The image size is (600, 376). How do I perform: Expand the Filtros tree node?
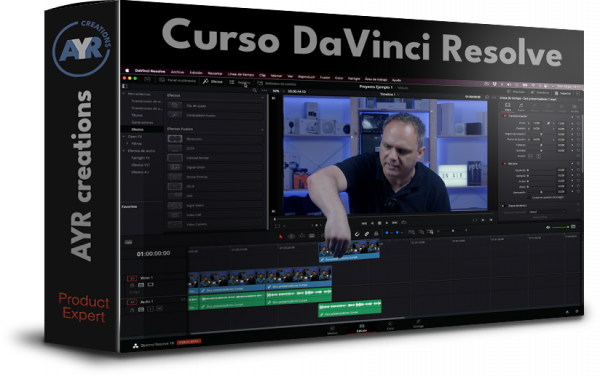coord(127,143)
